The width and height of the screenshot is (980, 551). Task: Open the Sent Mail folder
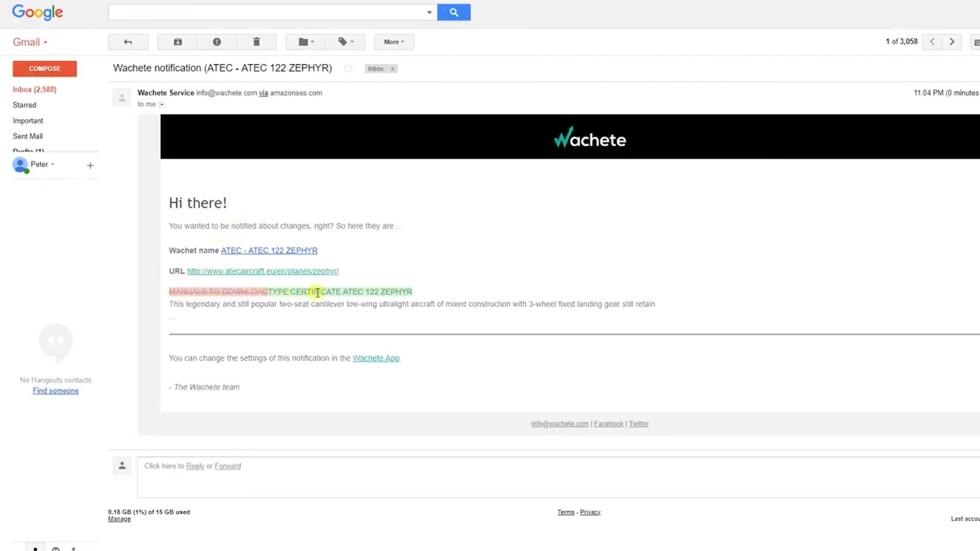[x=28, y=136]
